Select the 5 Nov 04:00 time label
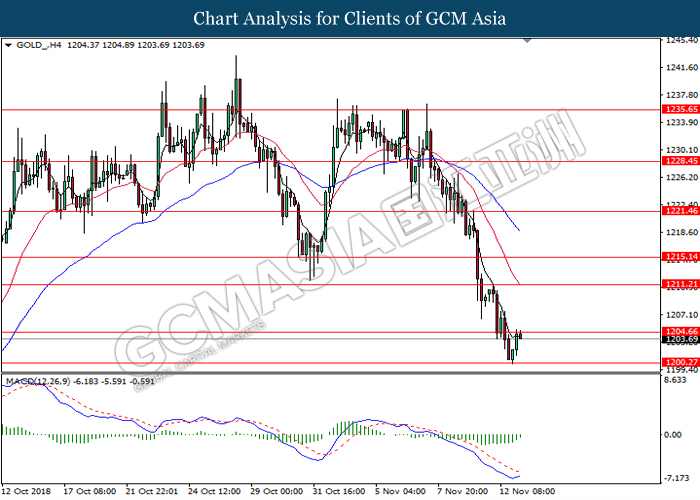The width and height of the screenshot is (700, 500). coord(400,491)
